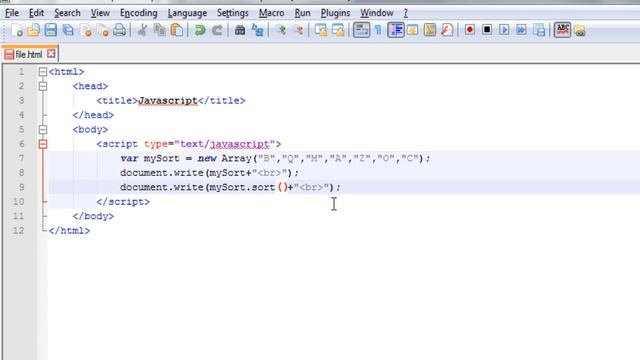Click the closing </html> tag
The image size is (640, 360).
69,231
